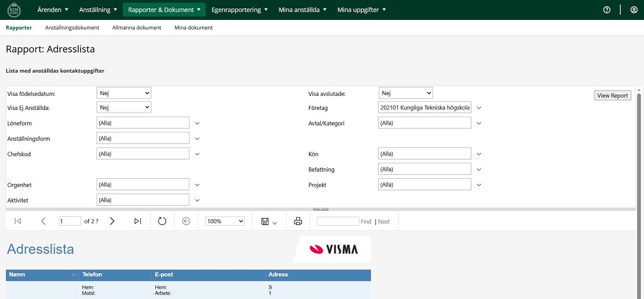Click the back-to-parent report arrow icon
Screen dimensions: 644x299
click(x=186, y=221)
